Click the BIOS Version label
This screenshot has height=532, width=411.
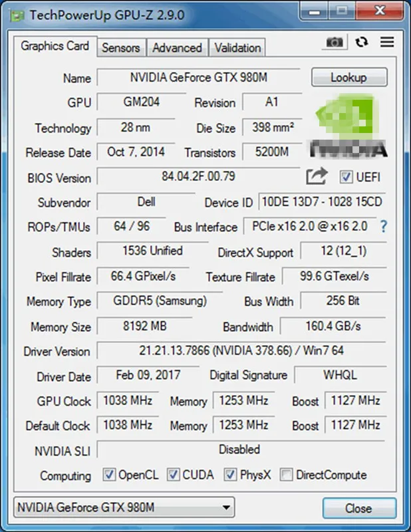tap(59, 178)
